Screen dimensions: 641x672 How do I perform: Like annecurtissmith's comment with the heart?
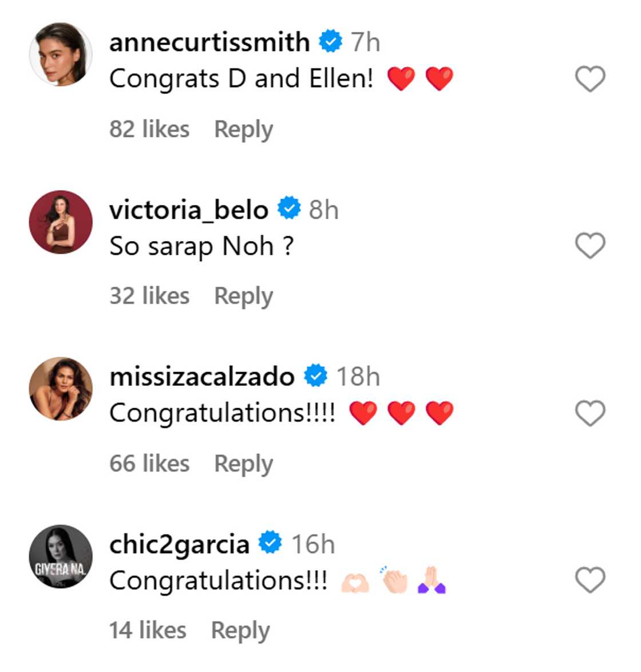click(589, 79)
